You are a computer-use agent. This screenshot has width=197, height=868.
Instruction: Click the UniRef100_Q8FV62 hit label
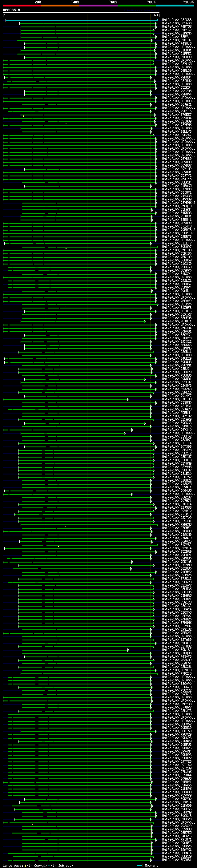tap(177, 725)
